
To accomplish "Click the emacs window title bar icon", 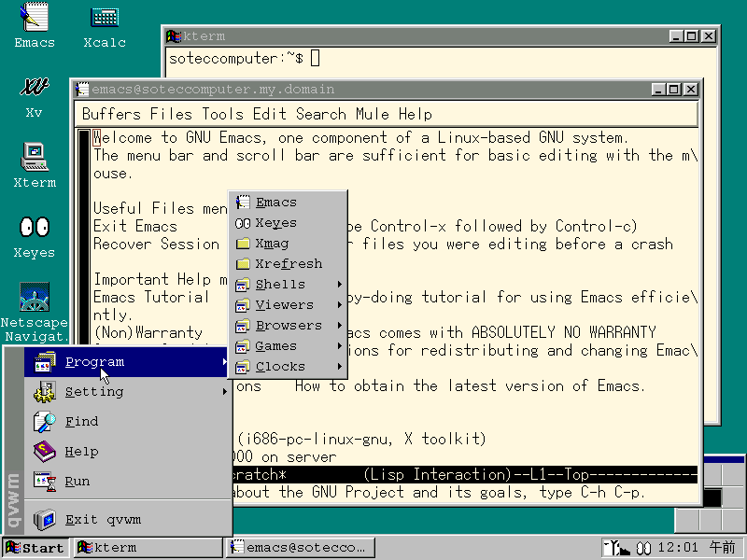I will pyautogui.click(x=82, y=89).
